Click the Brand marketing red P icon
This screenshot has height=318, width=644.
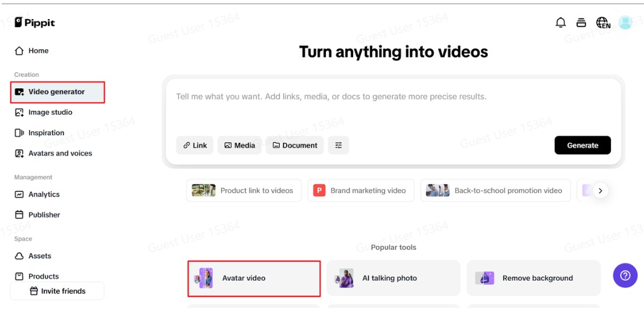[319, 191]
